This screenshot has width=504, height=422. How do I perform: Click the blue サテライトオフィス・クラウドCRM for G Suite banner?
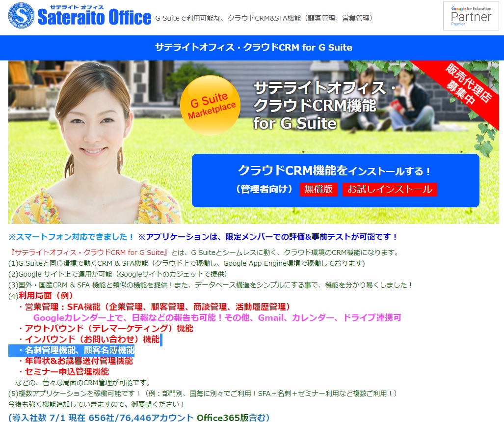[252, 48]
